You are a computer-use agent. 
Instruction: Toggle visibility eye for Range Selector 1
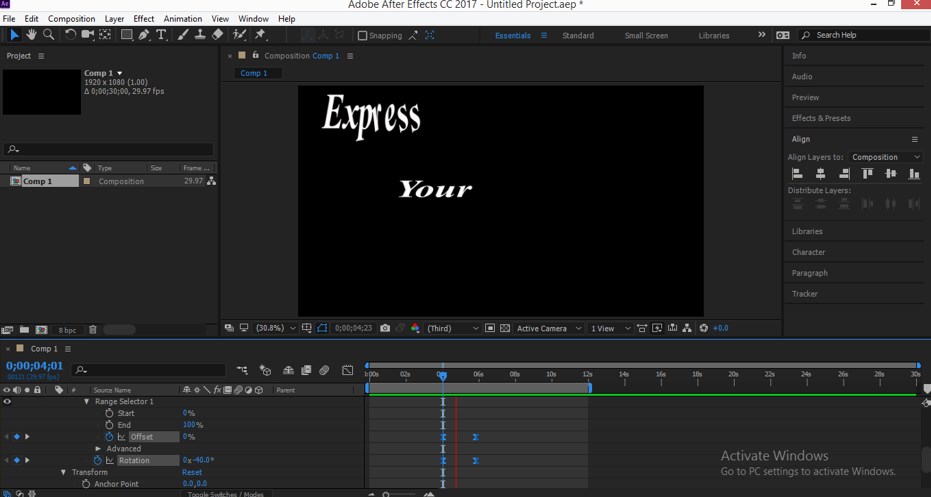[7, 401]
